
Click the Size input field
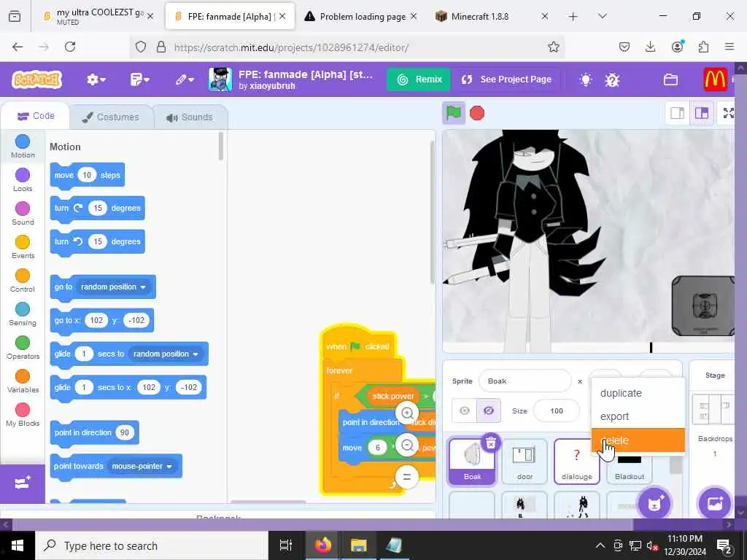coord(557,411)
